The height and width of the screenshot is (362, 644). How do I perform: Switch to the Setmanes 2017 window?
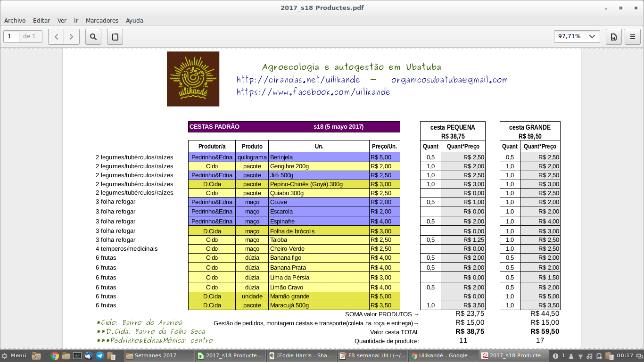(159, 356)
